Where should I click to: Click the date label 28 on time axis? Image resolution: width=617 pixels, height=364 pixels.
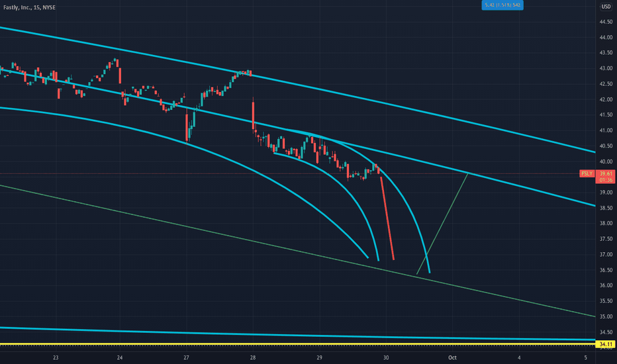tap(253, 357)
